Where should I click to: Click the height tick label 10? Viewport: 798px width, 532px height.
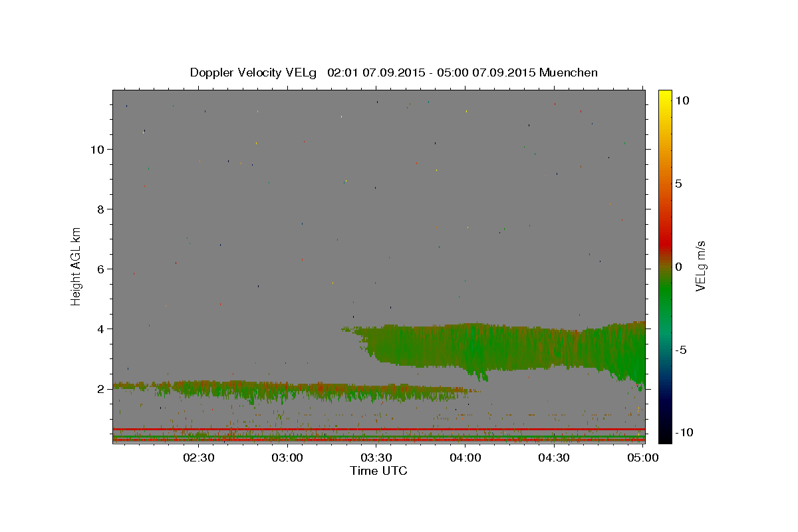point(98,150)
